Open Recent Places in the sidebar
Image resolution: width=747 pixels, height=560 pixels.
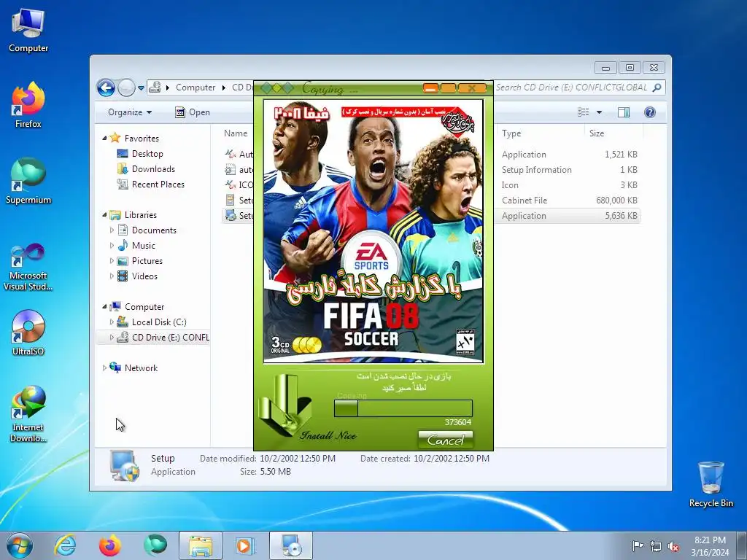[158, 184]
